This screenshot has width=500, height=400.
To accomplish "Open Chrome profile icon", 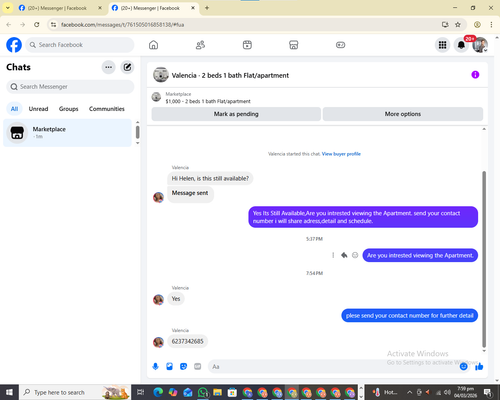I will pos(477,25).
